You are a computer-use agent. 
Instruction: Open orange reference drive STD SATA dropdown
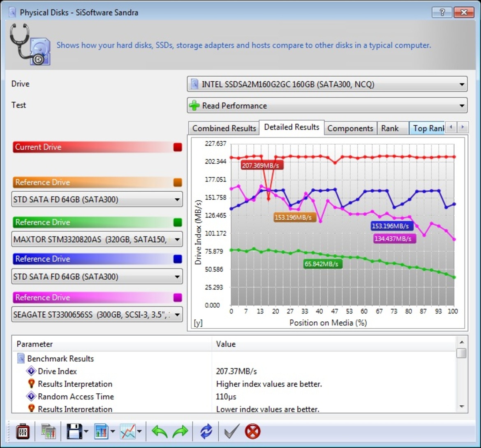pos(97,199)
